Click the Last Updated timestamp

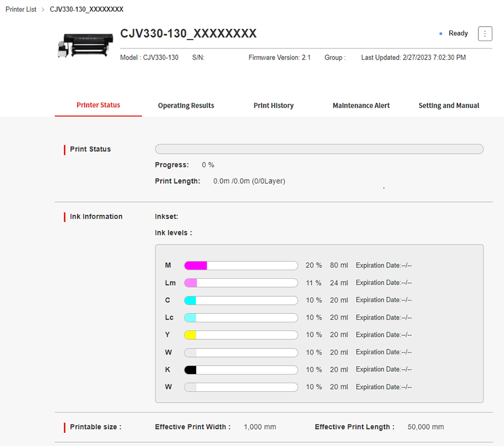413,58
